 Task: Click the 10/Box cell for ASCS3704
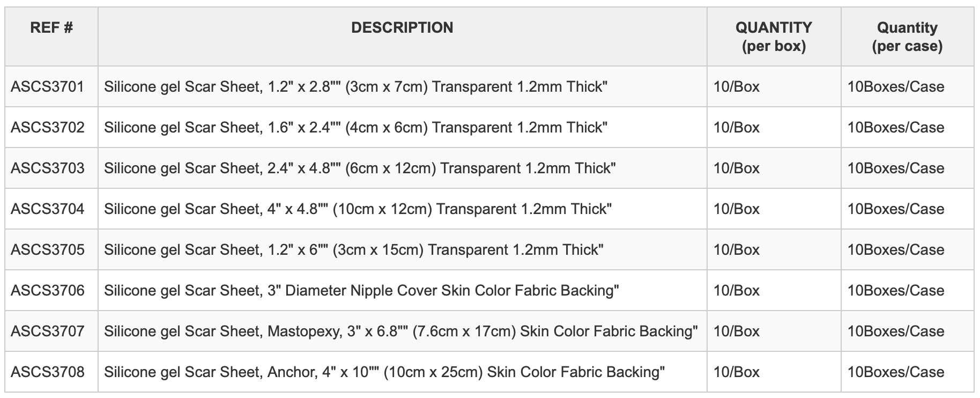pos(737,209)
